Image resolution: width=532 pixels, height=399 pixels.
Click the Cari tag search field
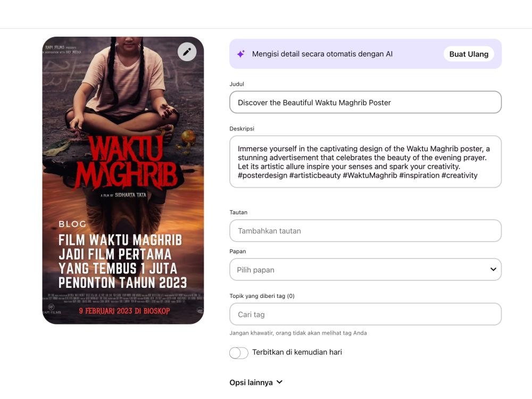(365, 314)
